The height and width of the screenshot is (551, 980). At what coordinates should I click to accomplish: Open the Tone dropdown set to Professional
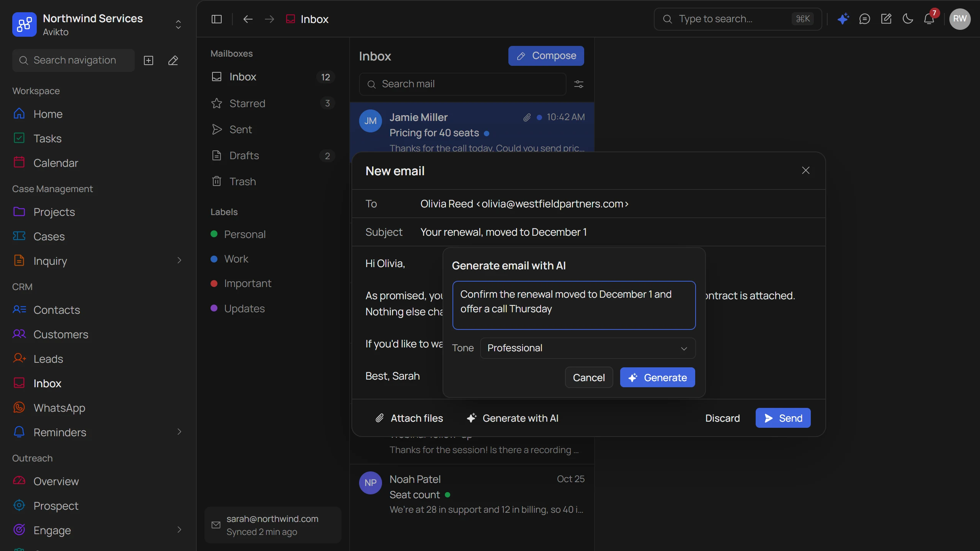coord(588,348)
